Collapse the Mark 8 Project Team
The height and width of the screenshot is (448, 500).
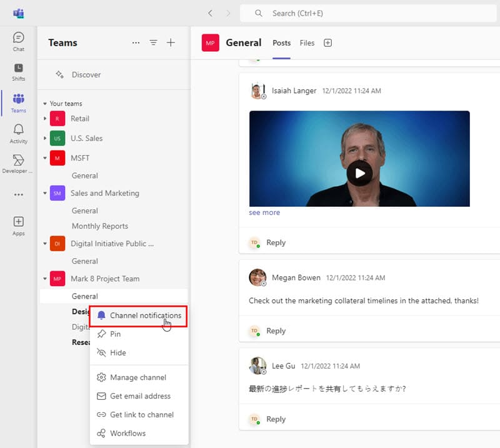pos(45,279)
